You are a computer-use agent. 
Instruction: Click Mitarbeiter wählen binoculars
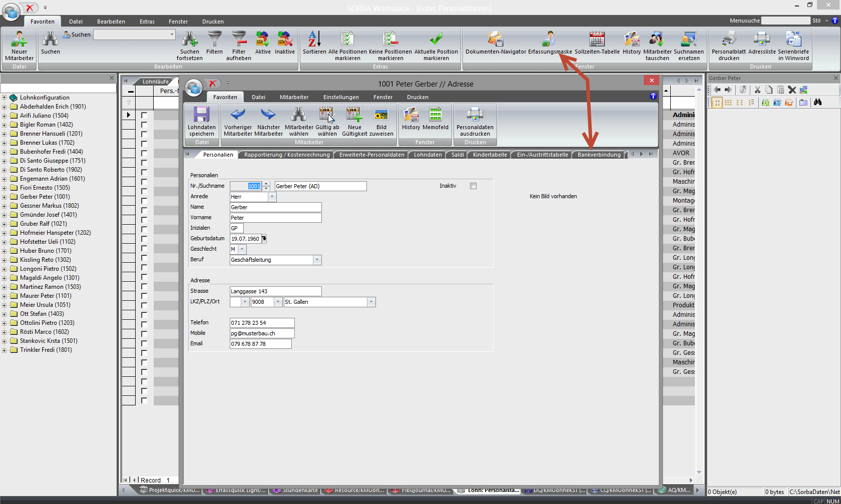pos(299,121)
